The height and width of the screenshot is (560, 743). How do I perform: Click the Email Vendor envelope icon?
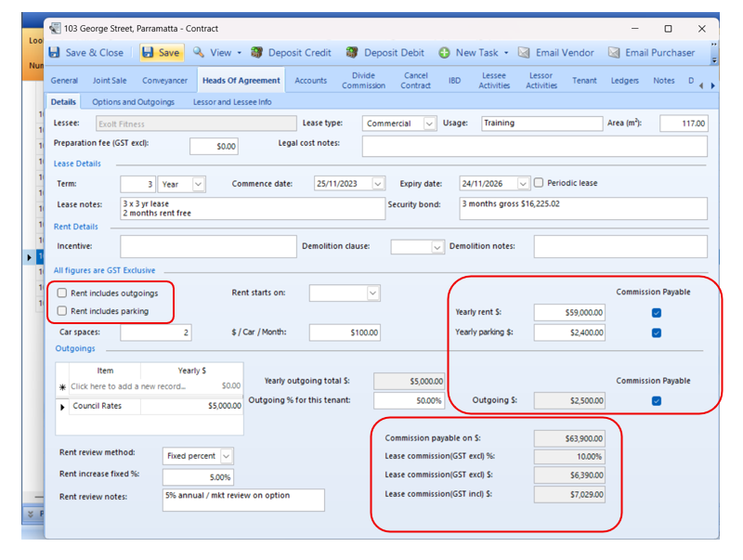pos(524,52)
